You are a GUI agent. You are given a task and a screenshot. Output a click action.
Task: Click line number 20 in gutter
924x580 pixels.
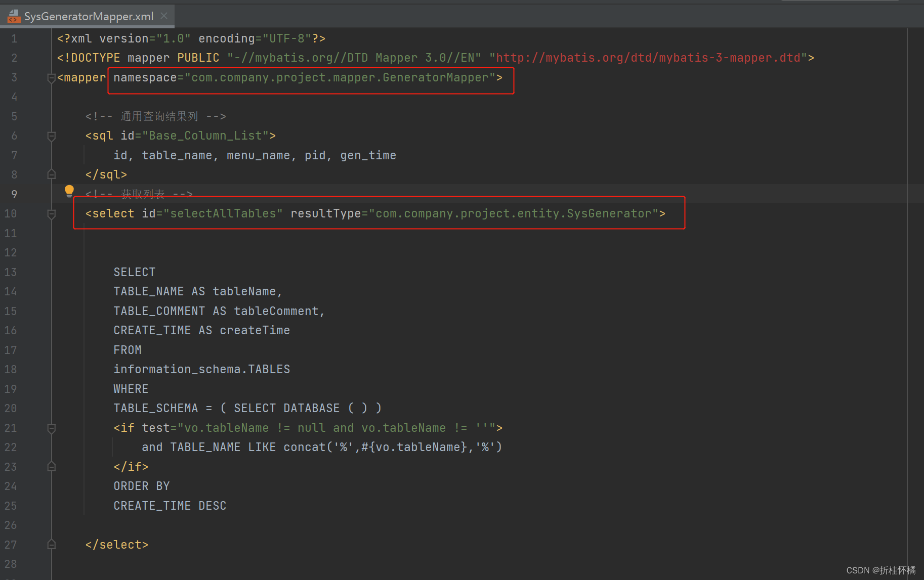pyautogui.click(x=11, y=408)
